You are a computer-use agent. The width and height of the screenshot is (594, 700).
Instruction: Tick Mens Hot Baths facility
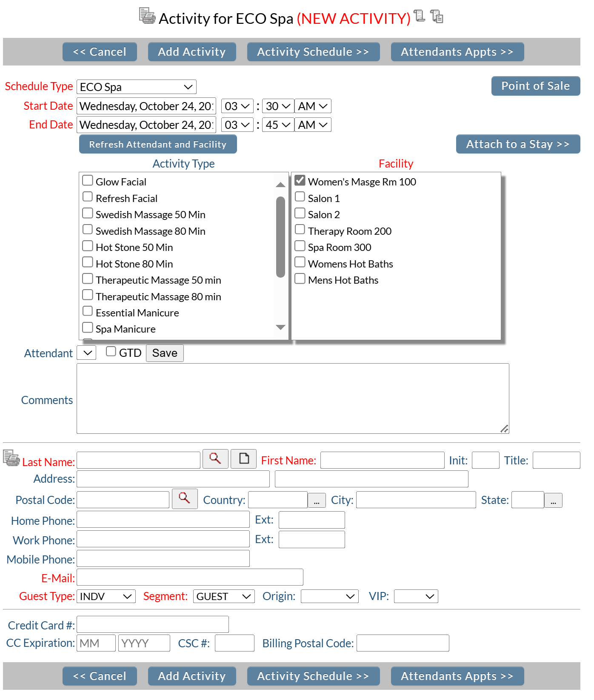pyautogui.click(x=300, y=279)
